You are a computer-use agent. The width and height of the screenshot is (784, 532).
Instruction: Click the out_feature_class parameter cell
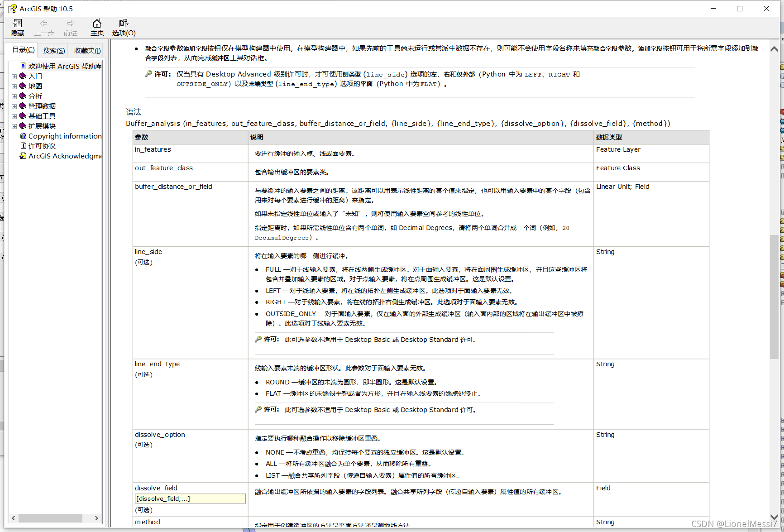click(x=190, y=172)
